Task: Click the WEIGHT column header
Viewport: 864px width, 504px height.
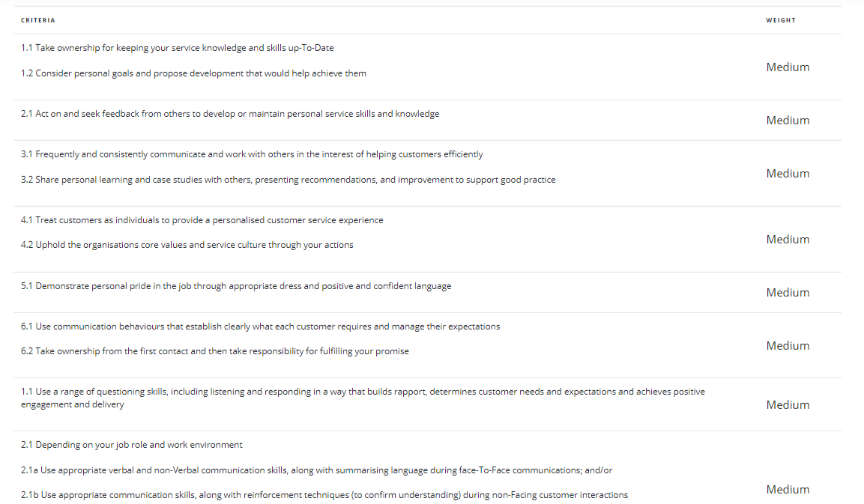Action: (780, 20)
